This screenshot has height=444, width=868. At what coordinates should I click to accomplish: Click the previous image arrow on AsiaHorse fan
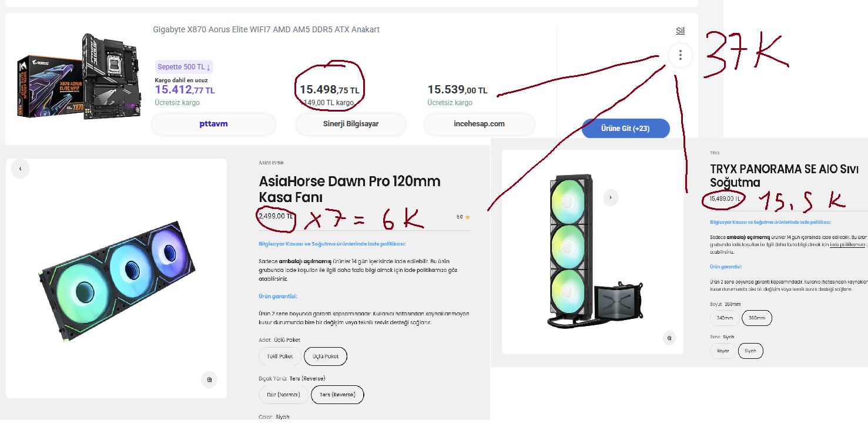coord(21,169)
